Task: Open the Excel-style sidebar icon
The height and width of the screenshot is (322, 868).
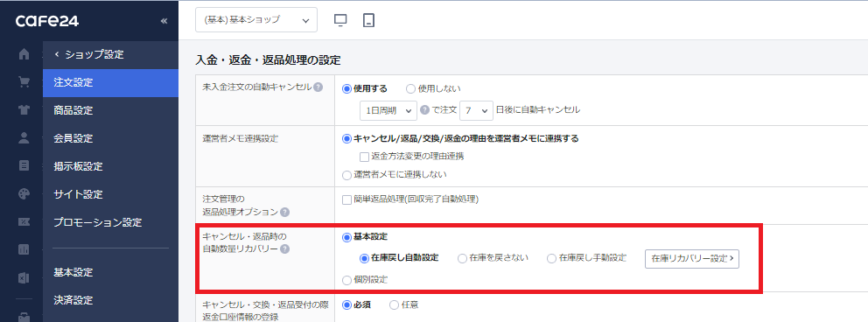Action: (24, 277)
